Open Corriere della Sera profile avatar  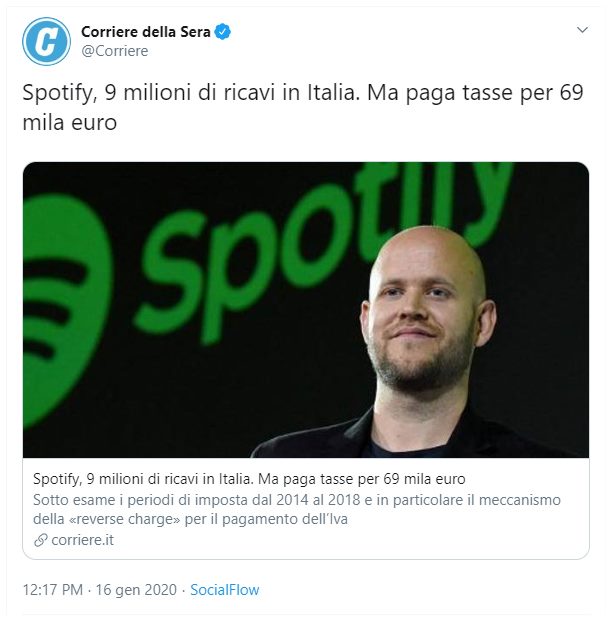tap(46, 41)
